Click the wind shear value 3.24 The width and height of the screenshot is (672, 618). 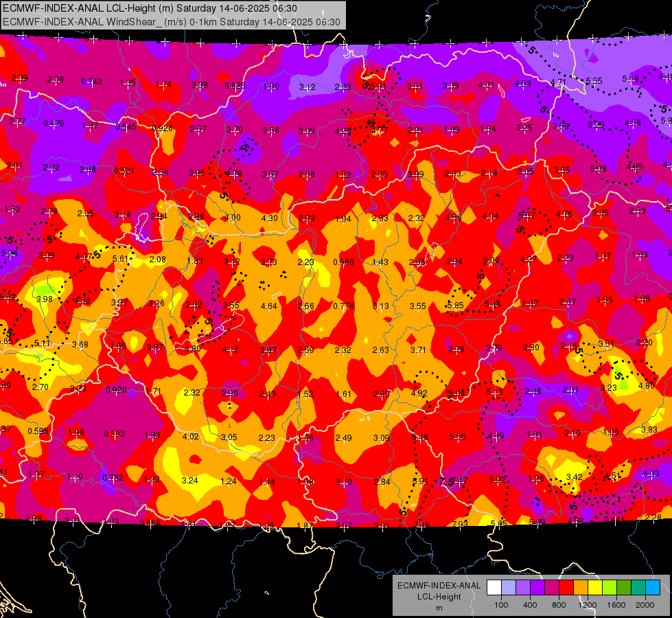pyautogui.click(x=190, y=481)
